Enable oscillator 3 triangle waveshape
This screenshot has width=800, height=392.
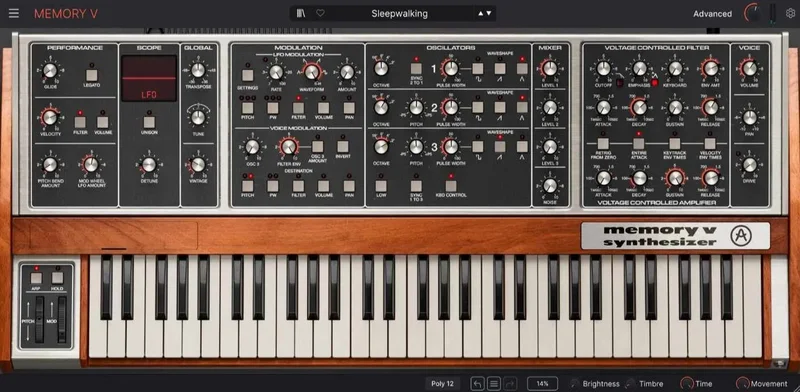(x=522, y=146)
